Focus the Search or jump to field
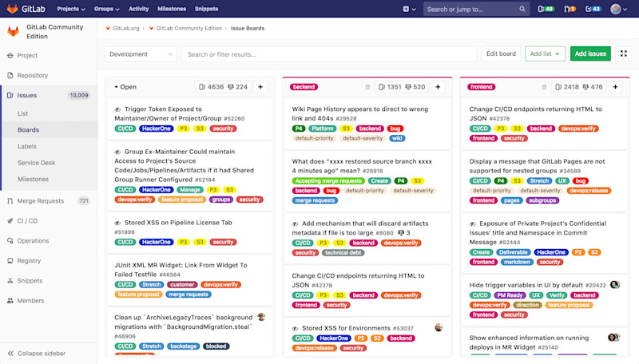This screenshot has width=639, height=364. (476, 9)
